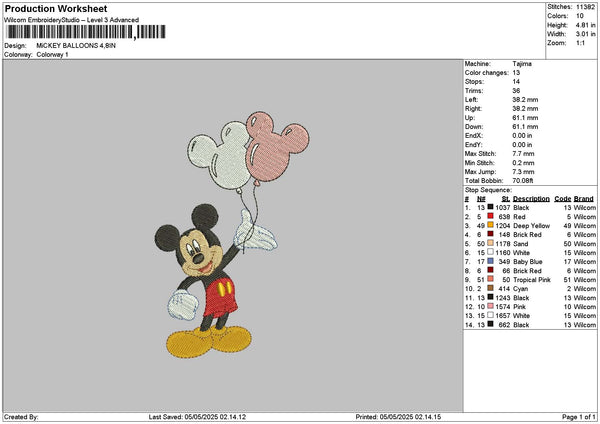Click the stitch count "662" in row 14
This screenshot has height=424, width=600.
504,325
